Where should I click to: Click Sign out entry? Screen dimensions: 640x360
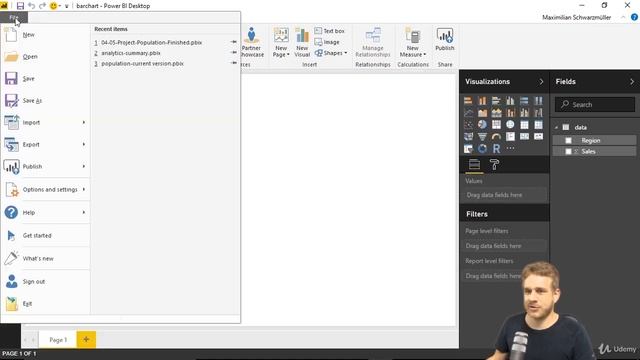(45, 282)
